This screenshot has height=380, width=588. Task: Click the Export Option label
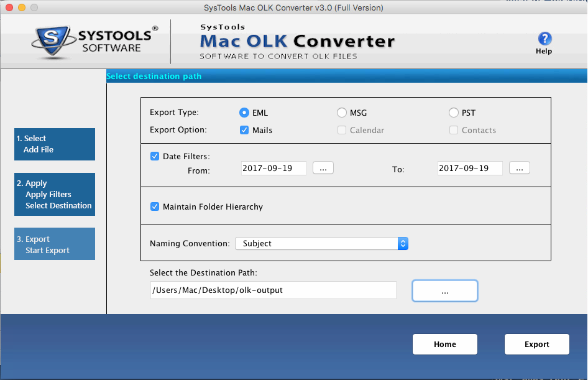pyautogui.click(x=178, y=130)
